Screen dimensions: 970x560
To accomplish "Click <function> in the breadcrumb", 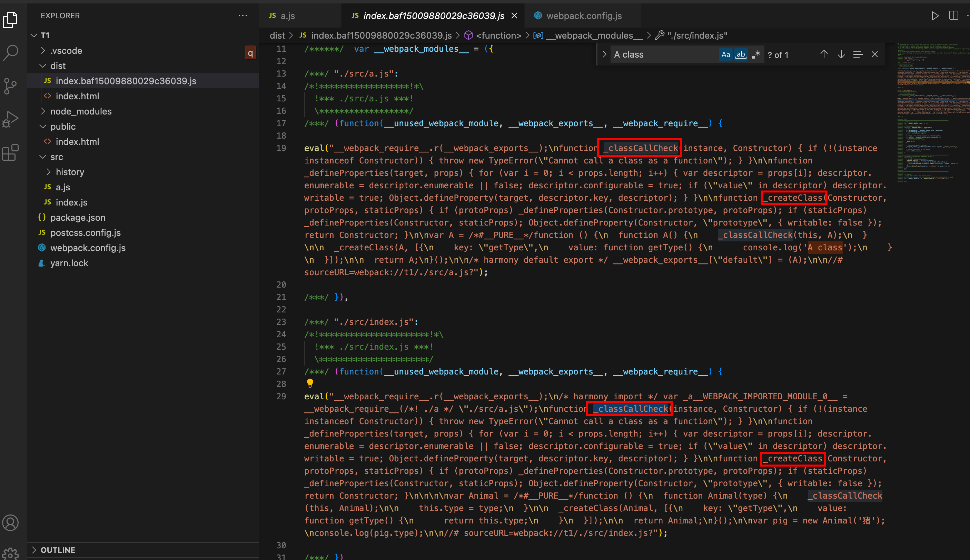I will [x=498, y=36].
